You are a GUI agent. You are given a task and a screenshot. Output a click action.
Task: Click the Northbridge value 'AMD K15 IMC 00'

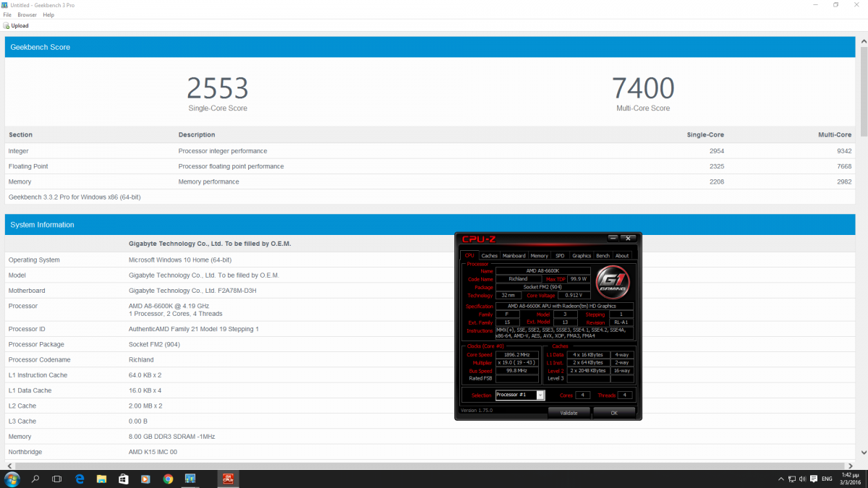tap(153, 452)
